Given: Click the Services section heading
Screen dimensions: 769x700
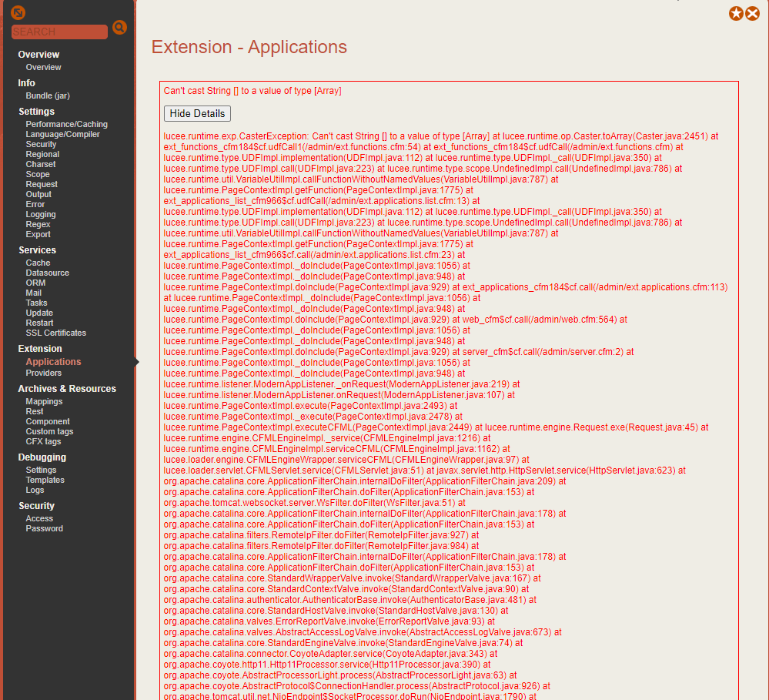Looking at the screenshot, I should point(37,250).
